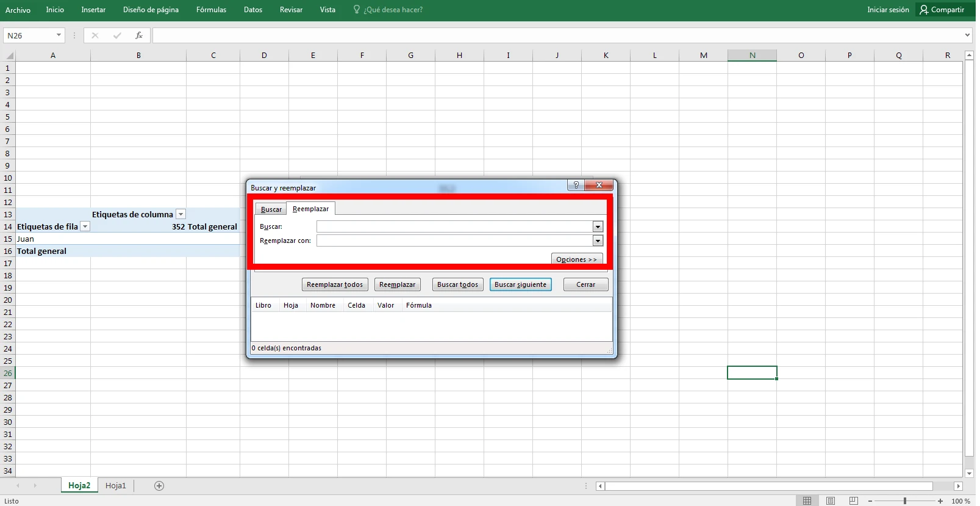The width and height of the screenshot is (980, 506).
Task: Click the help question mark in dialog
Action: click(576, 185)
